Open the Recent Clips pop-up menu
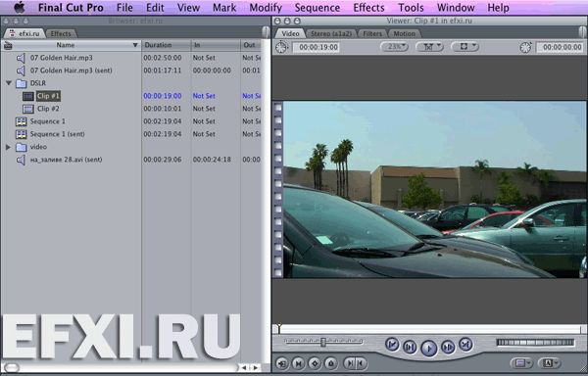 [x=521, y=363]
